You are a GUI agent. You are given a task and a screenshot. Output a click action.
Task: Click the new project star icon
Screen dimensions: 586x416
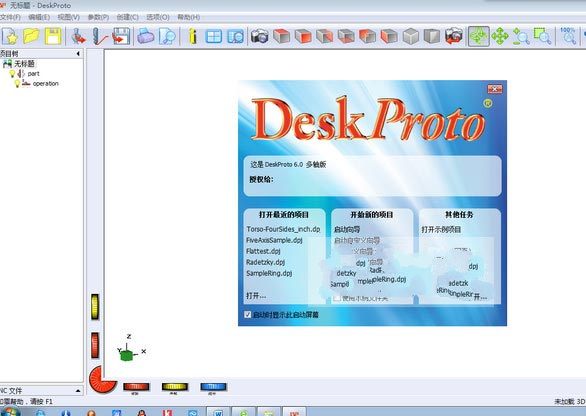pyautogui.click(x=10, y=36)
